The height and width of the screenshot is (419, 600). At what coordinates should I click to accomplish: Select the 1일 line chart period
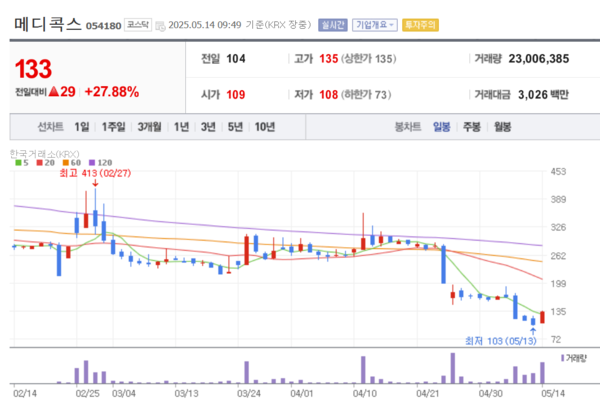coord(82,127)
